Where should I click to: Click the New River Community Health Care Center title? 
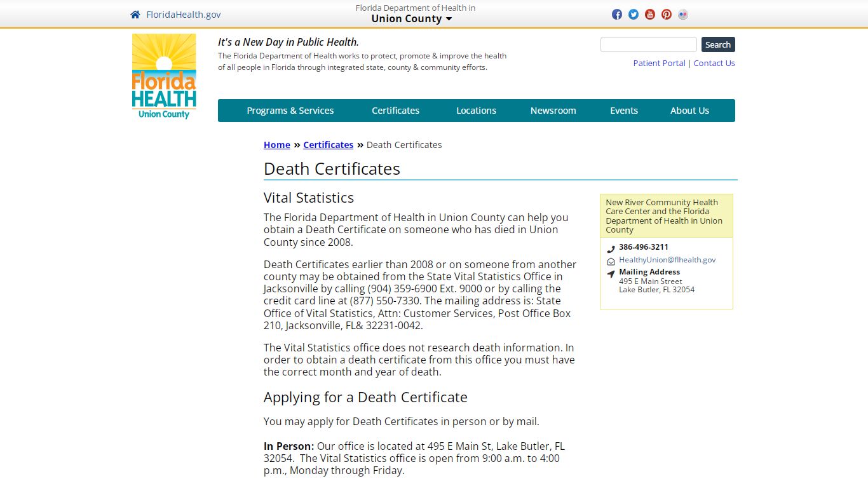tap(664, 216)
